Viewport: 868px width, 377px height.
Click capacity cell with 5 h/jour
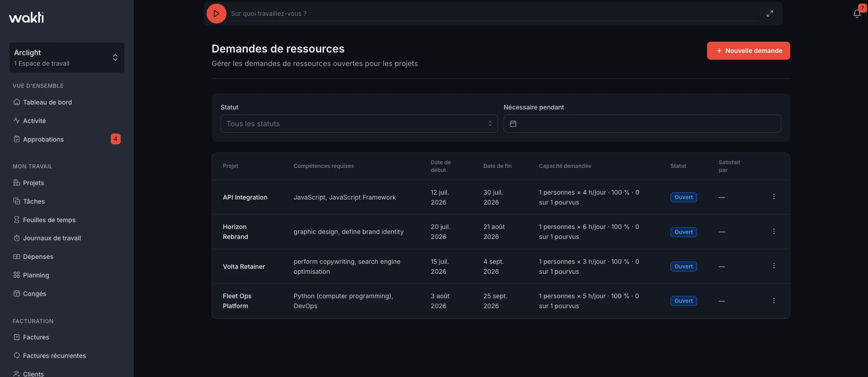[x=589, y=301]
